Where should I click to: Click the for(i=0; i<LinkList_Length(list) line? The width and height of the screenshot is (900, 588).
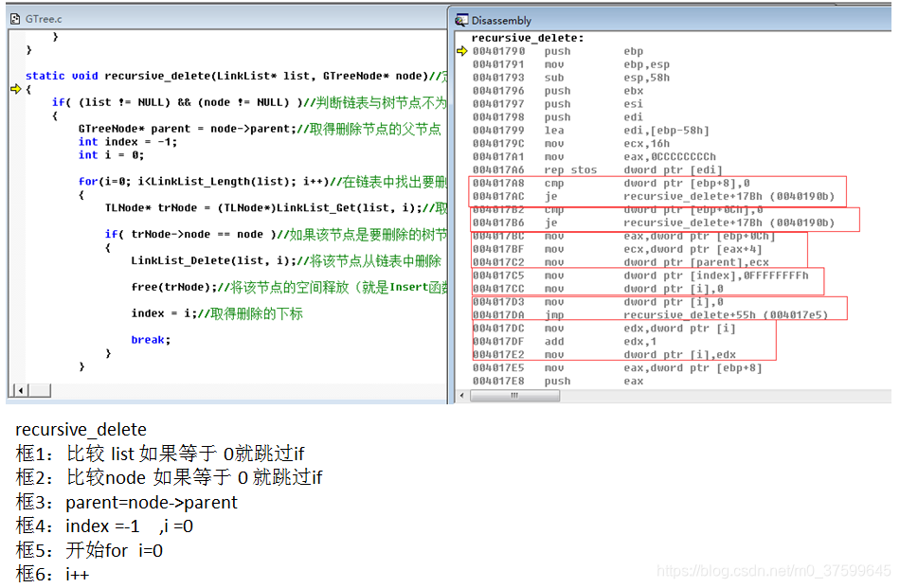tap(262, 181)
